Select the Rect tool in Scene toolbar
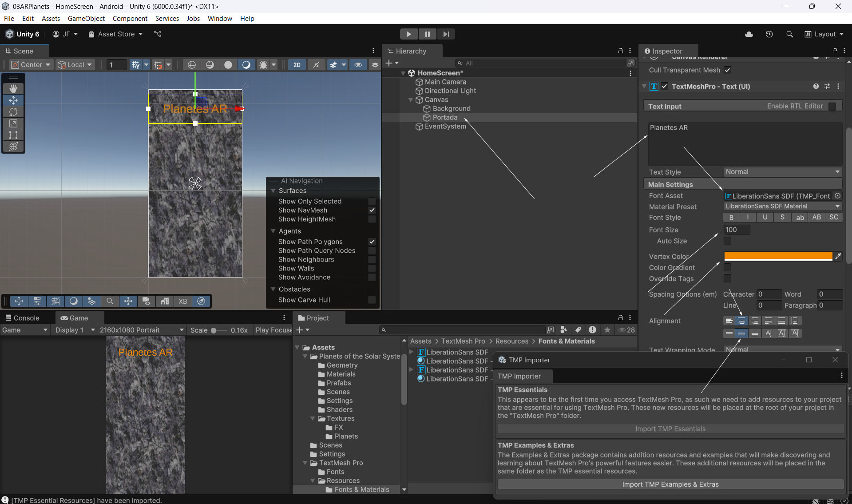 pos(13,135)
